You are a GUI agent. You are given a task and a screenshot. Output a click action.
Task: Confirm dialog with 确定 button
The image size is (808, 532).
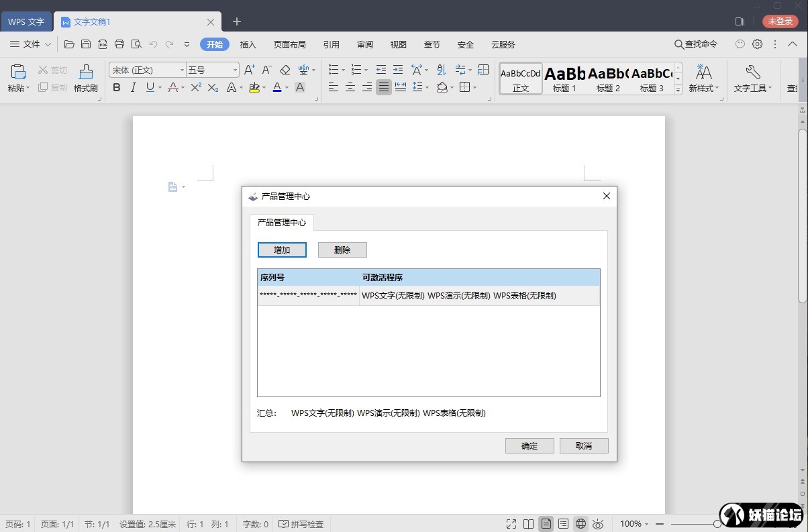click(529, 445)
